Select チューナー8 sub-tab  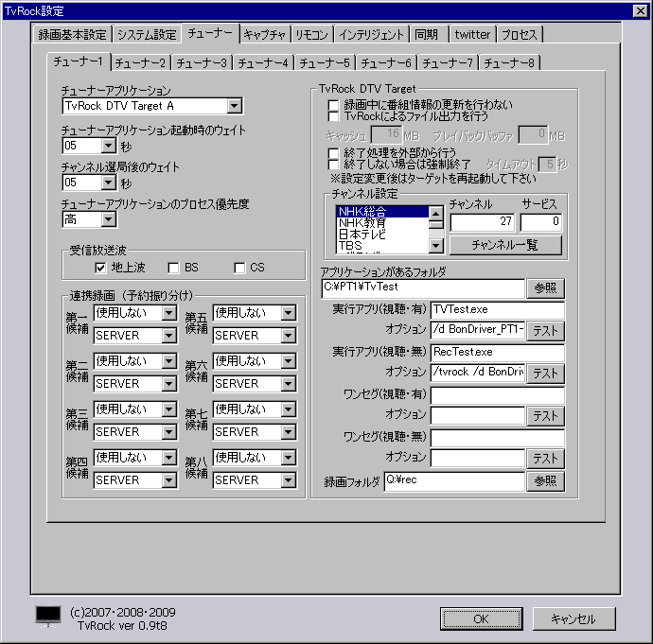tap(509, 62)
